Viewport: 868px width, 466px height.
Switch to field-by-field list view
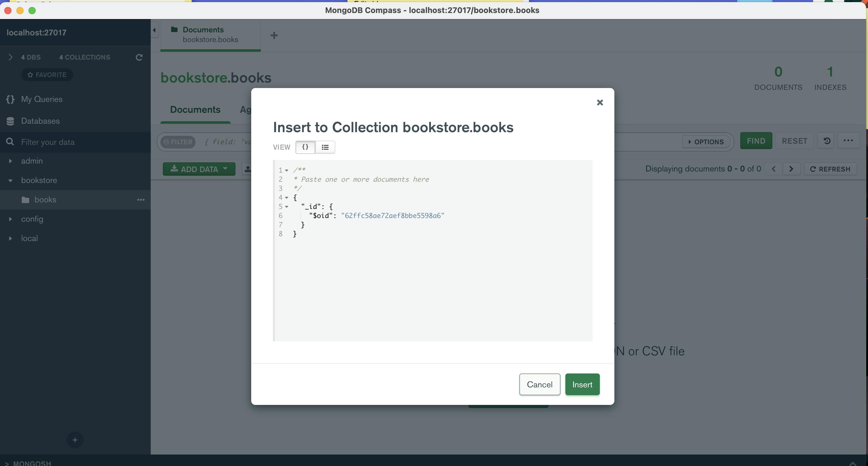point(325,147)
